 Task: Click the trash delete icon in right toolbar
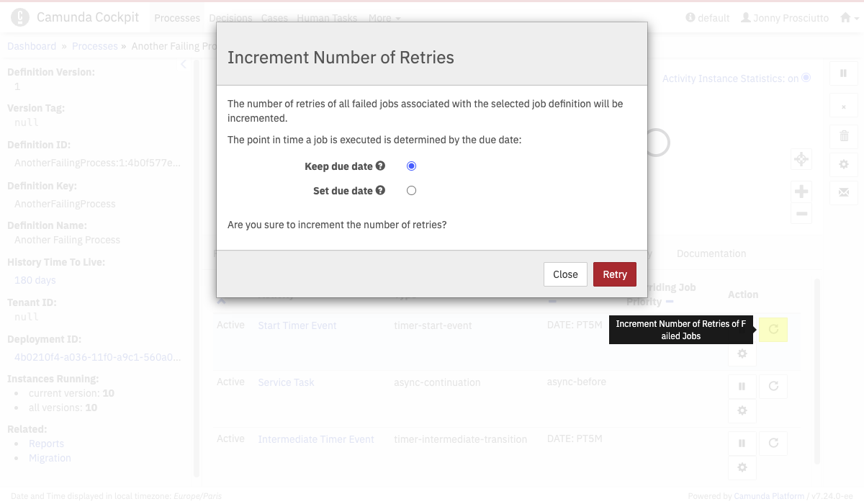coord(844,135)
